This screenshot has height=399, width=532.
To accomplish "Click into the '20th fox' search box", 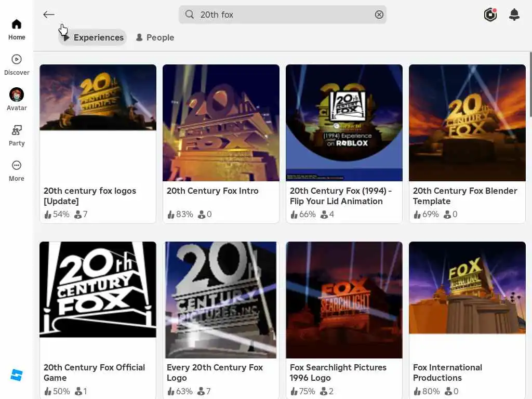I will click(x=283, y=15).
